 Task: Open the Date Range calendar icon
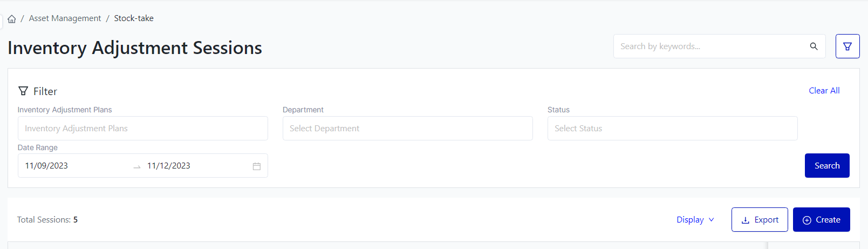[257, 166]
